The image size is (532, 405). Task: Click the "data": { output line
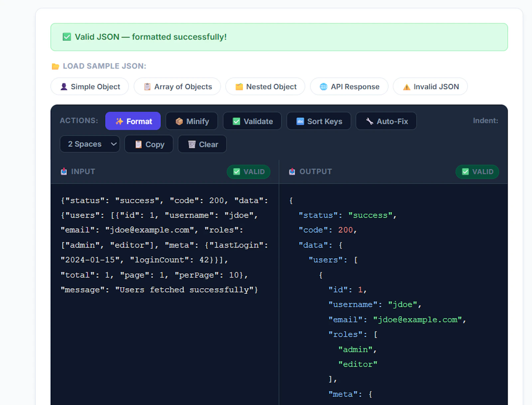321,245
